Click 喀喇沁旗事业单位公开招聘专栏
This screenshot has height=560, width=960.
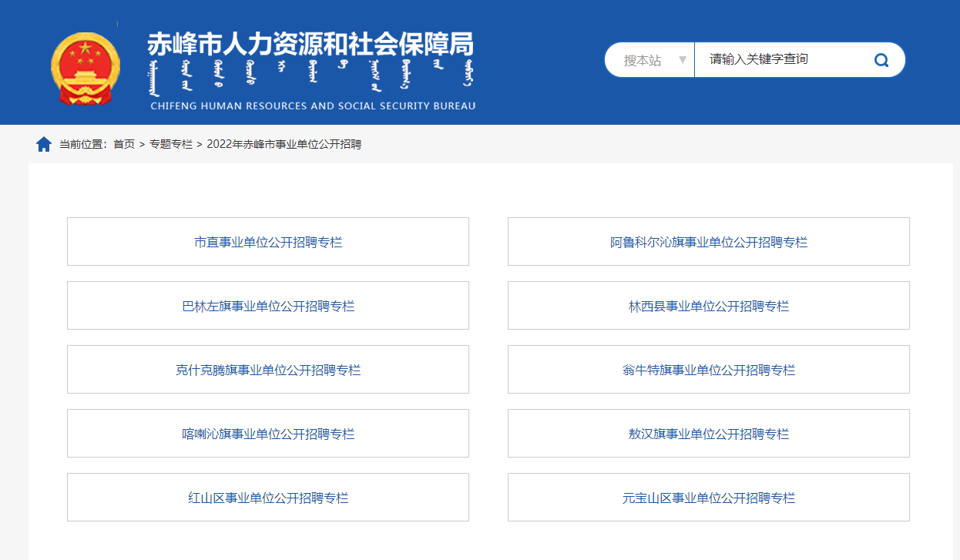(268, 434)
